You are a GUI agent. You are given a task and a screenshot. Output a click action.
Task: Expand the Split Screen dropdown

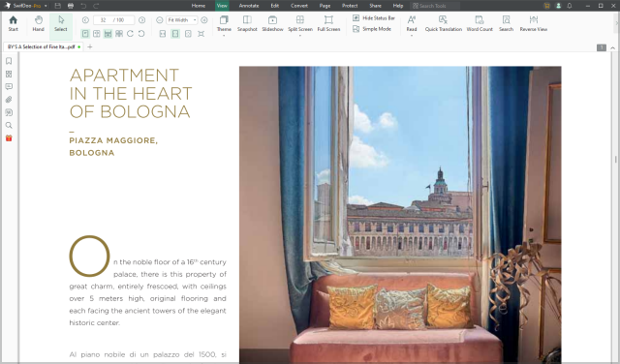pyautogui.click(x=300, y=36)
